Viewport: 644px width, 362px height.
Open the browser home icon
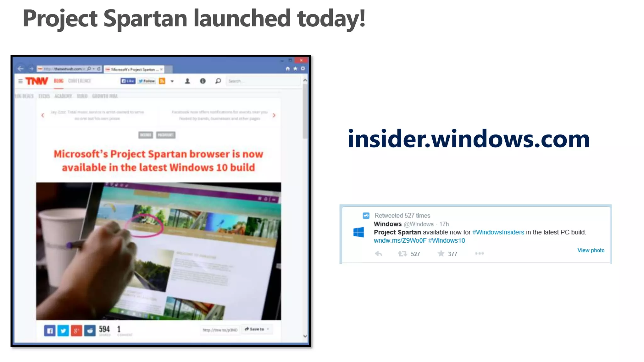288,69
